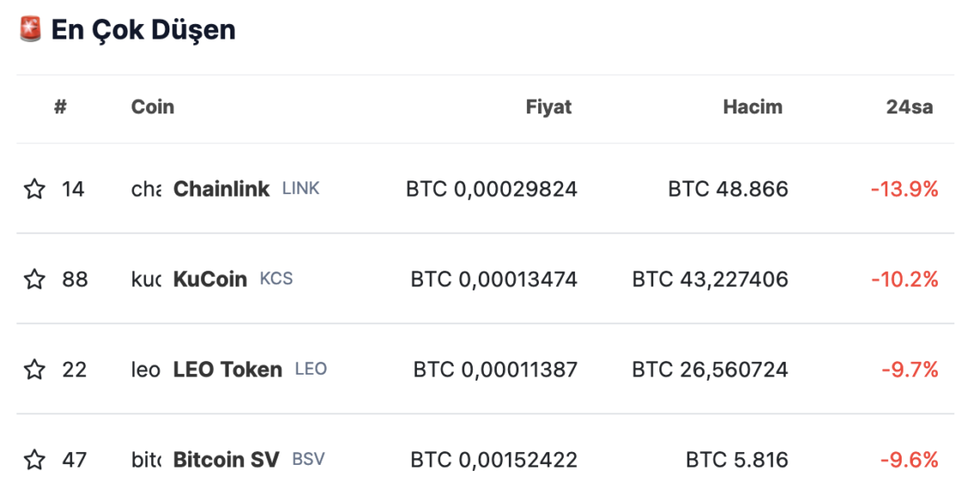Toggle favorite star for Chainlink
Viewport: 980px width, 501px height.
coord(34,189)
